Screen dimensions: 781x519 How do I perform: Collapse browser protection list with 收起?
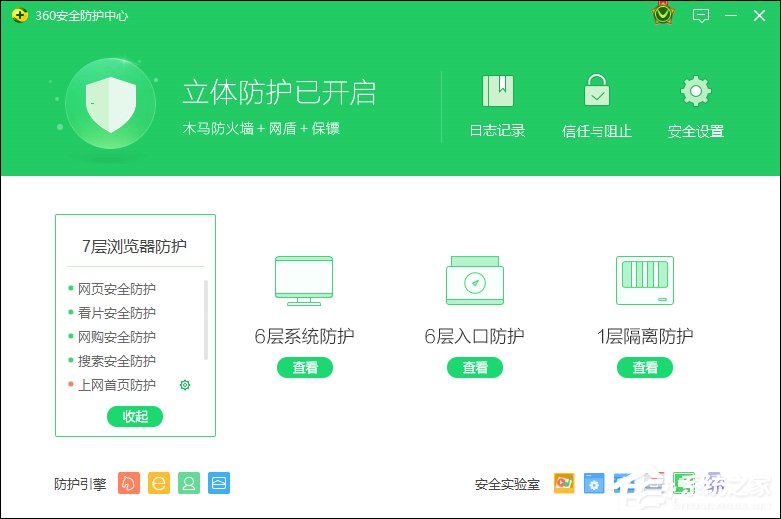tap(134, 416)
